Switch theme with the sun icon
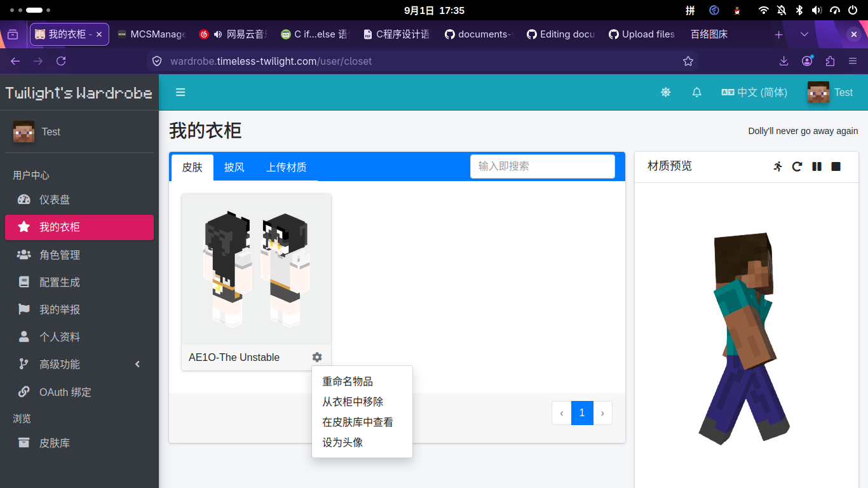The image size is (868, 488). coord(665,92)
